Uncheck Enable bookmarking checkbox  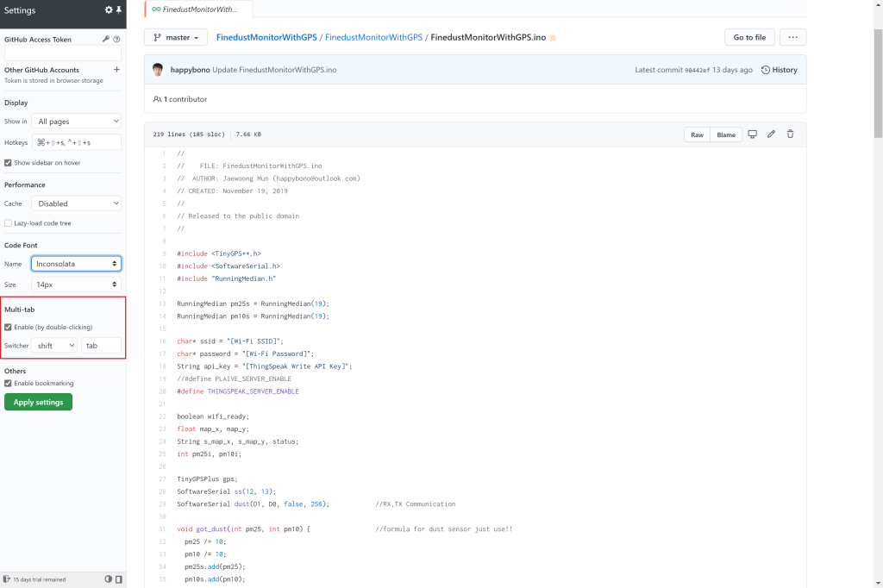(8, 384)
